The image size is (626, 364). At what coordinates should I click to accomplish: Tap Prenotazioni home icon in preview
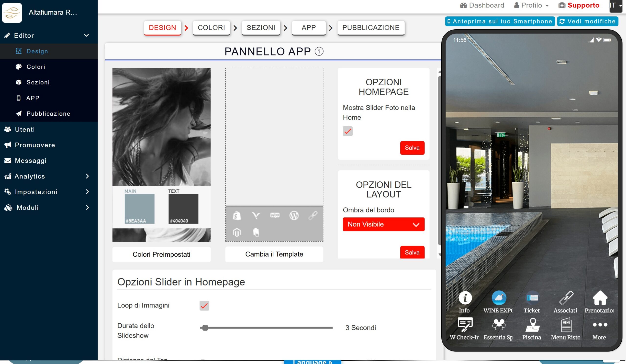pyautogui.click(x=600, y=298)
